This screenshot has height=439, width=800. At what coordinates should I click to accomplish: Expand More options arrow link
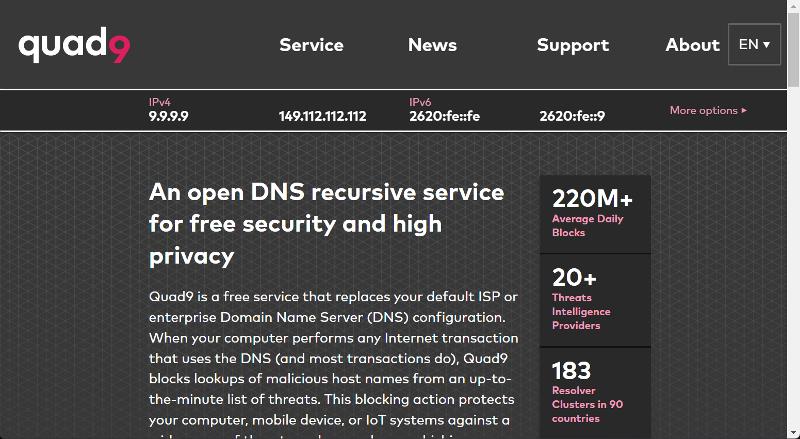coord(708,110)
